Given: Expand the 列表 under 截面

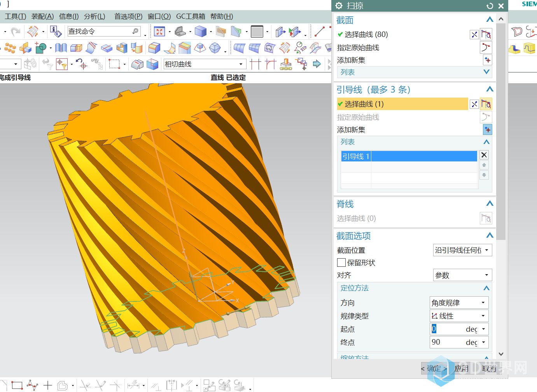Looking at the screenshot, I should point(486,72).
